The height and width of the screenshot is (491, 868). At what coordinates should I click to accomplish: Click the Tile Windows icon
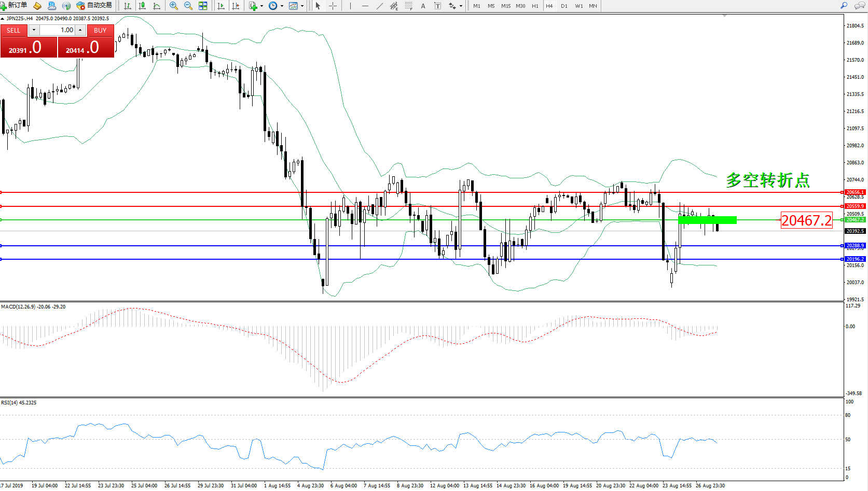click(x=203, y=6)
